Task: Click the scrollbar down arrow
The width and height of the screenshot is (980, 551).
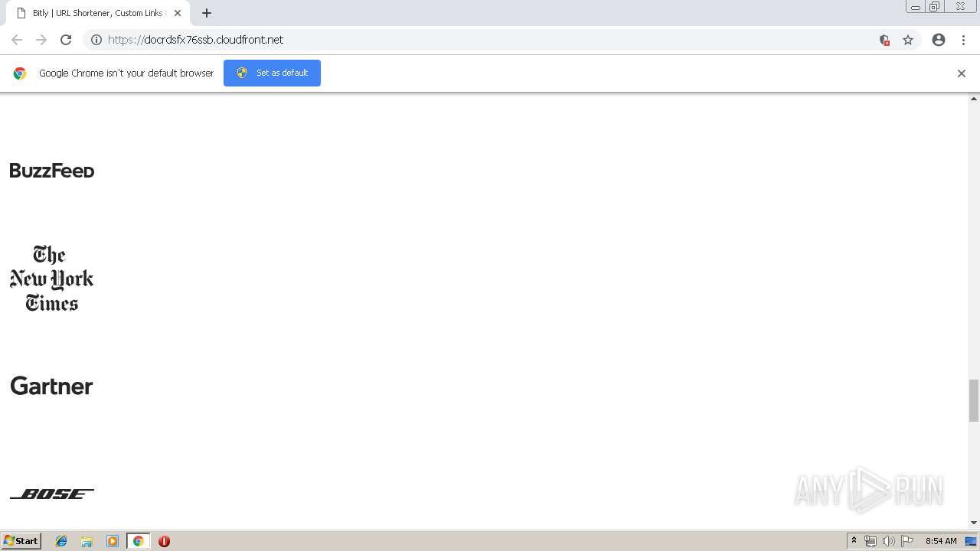Action: point(974,523)
